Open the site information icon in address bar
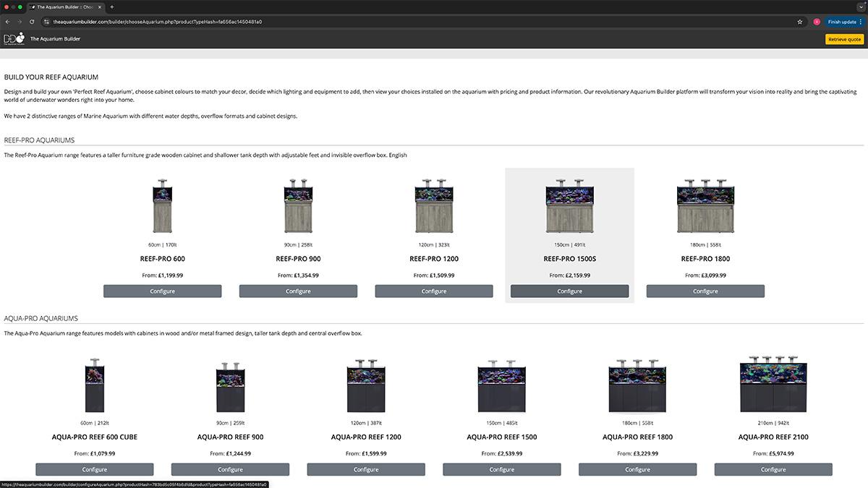Image resolution: width=868 pixels, height=488 pixels. [46, 22]
